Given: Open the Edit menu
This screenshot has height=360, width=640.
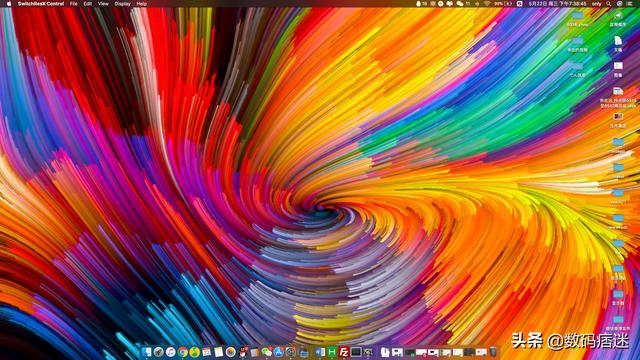Looking at the screenshot, I should 88,4.
